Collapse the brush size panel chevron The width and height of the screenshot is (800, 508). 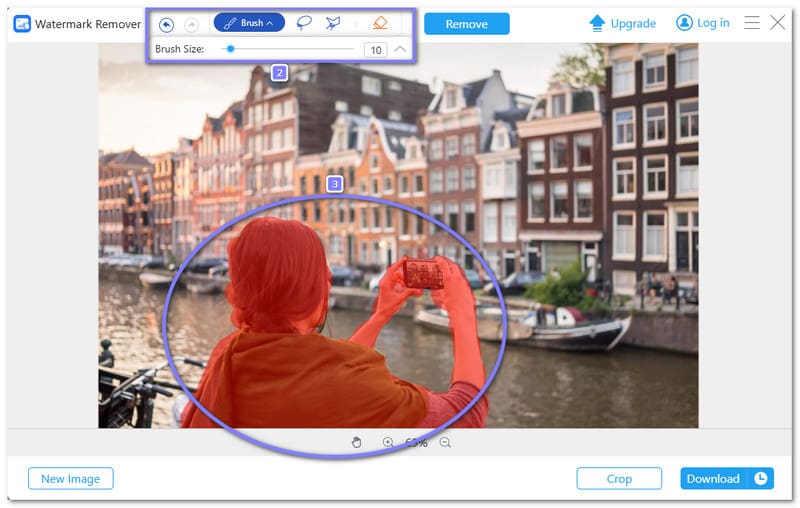[x=400, y=49]
